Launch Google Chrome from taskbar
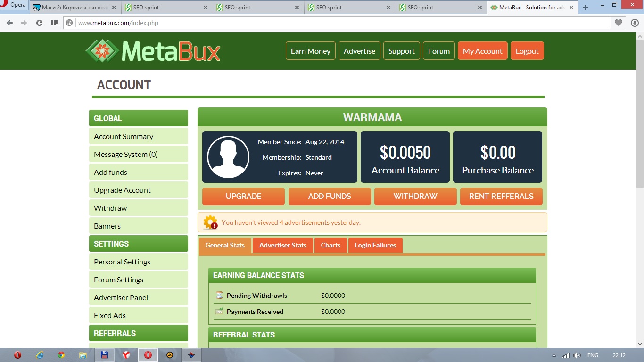Viewport: 644px width, 362px height. pyautogui.click(x=61, y=355)
